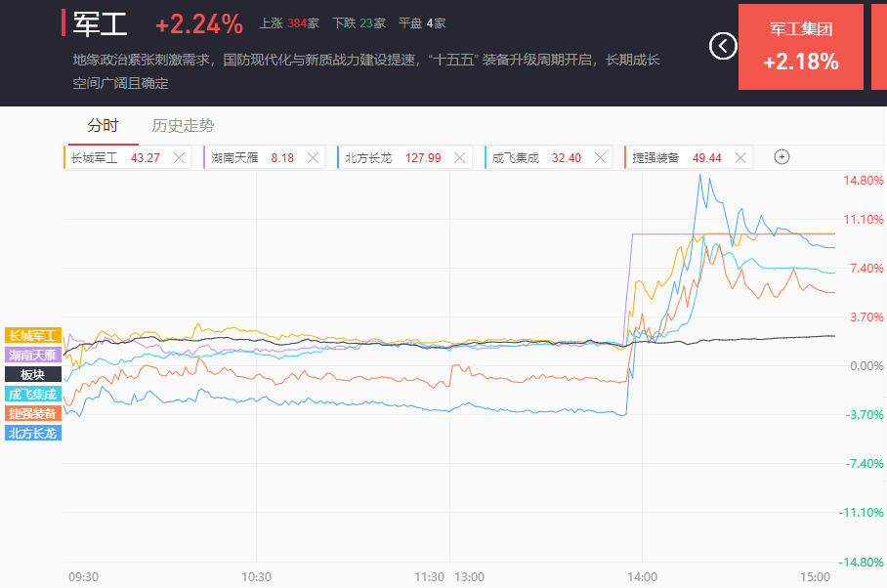Image resolution: width=887 pixels, height=588 pixels.
Task: Click the 北方长龙 legend label
Action: pyautogui.click(x=34, y=433)
